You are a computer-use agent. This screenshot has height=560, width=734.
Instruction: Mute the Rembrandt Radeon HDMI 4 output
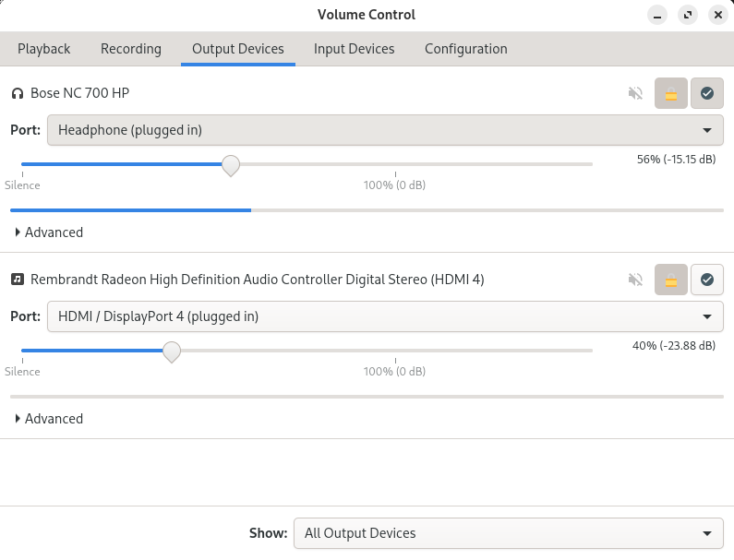[635, 280]
